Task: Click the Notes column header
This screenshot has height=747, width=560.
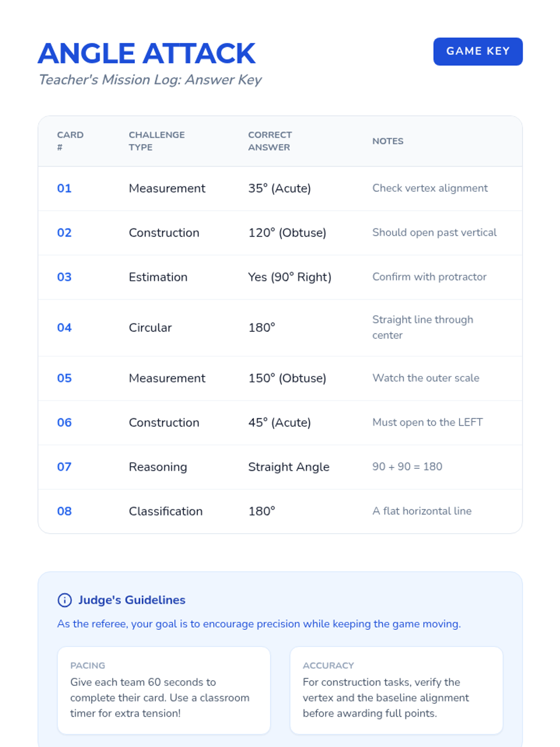Action: pos(388,141)
